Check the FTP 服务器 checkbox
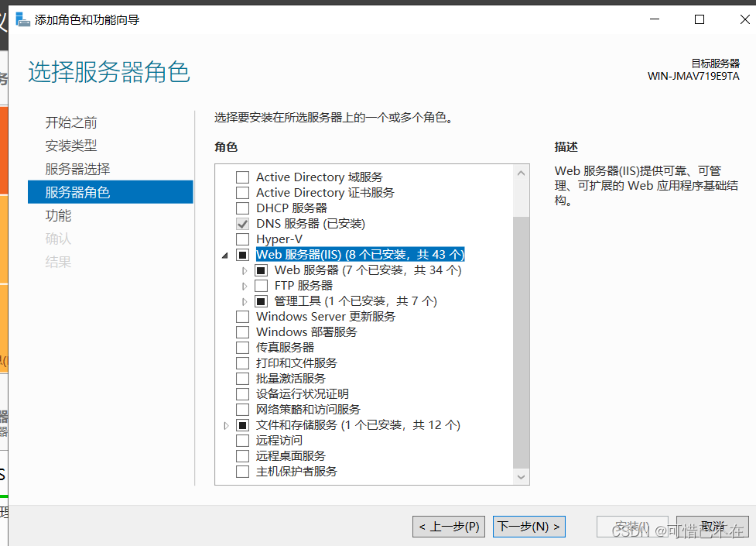 (x=261, y=285)
